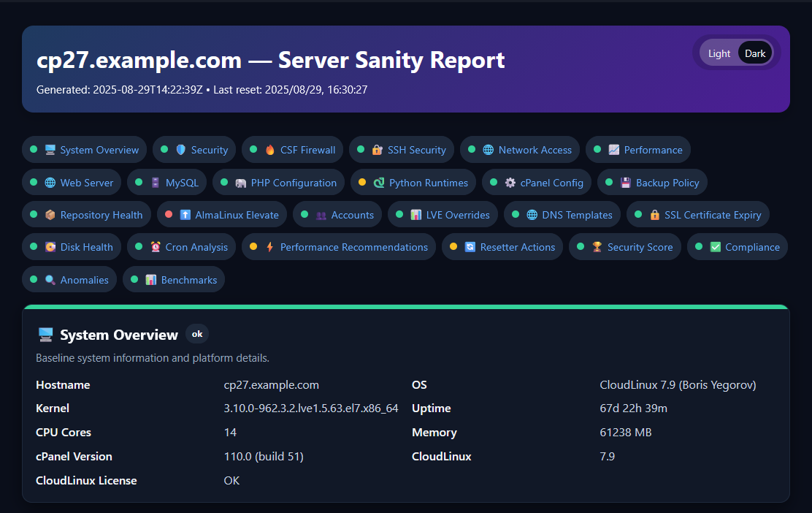Click the gear icon beside cPanel Config

click(x=510, y=183)
